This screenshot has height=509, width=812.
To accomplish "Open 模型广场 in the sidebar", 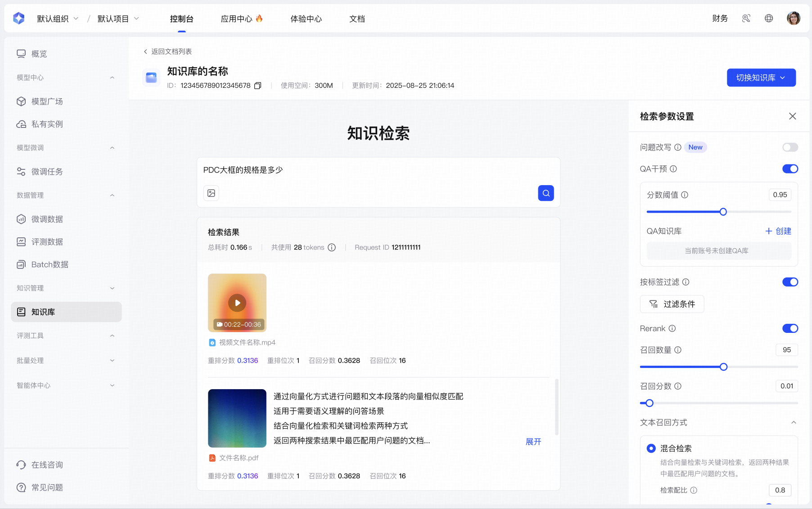I will 47,101.
